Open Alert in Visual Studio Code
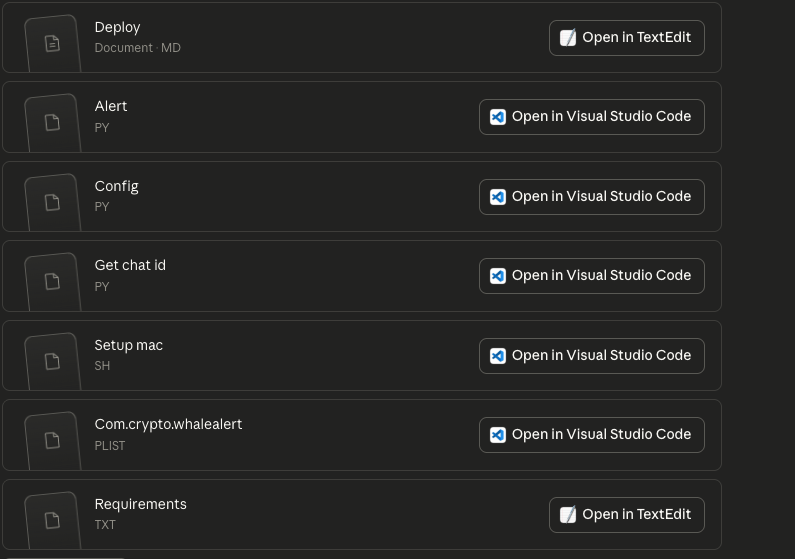795x559 pixels. tap(591, 117)
